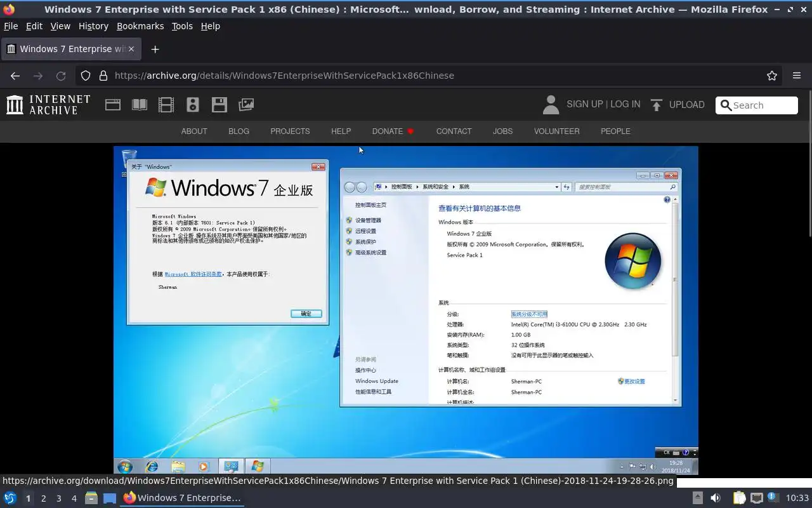The width and height of the screenshot is (812, 508).
Task: Open the Tools menu
Action: point(182,26)
